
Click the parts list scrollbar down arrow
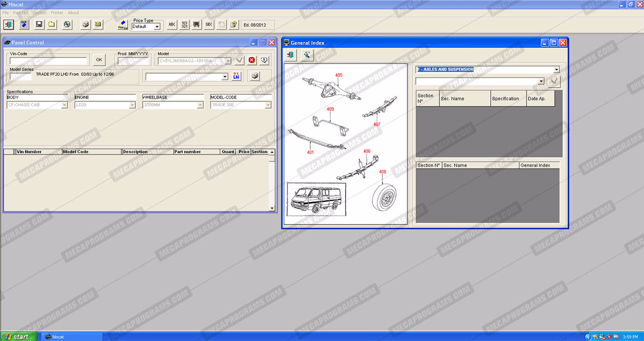point(272,208)
